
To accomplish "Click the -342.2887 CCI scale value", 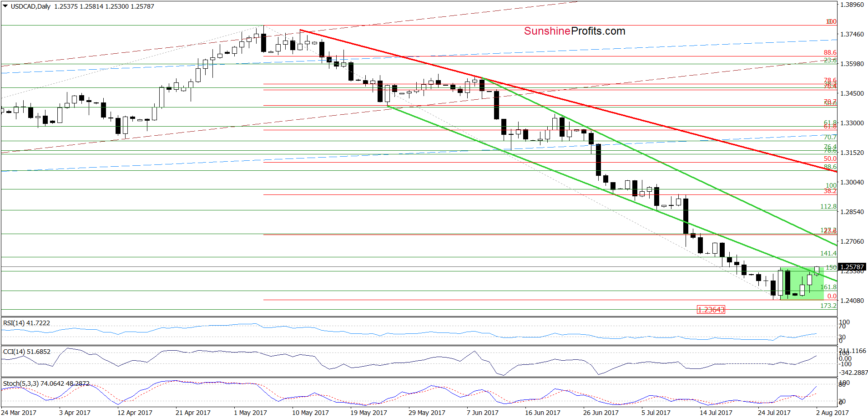I will pos(853,373).
